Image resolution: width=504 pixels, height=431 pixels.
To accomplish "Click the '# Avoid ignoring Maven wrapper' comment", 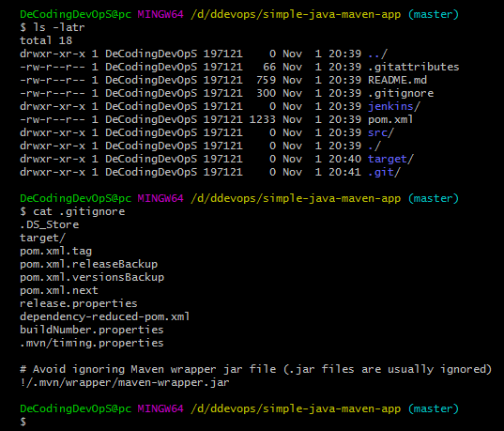I will click(x=256, y=369).
